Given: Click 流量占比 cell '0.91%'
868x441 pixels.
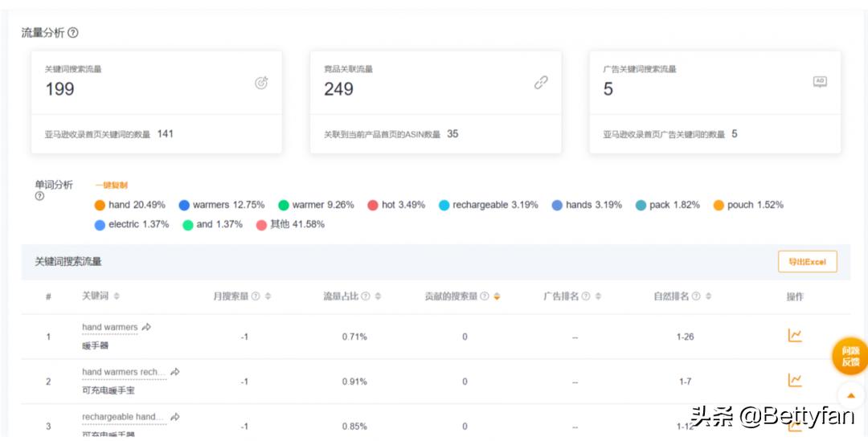Looking at the screenshot, I should (354, 382).
